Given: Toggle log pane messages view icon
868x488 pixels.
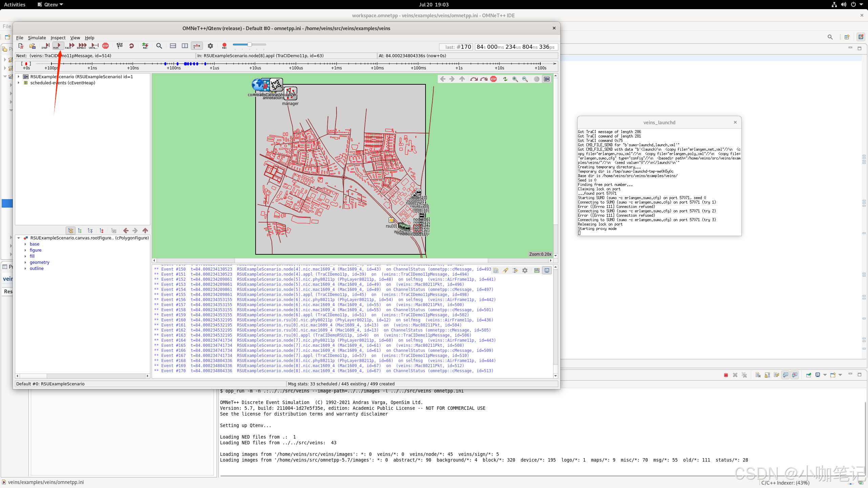Looking at the screenshot, I should (537, 271).
